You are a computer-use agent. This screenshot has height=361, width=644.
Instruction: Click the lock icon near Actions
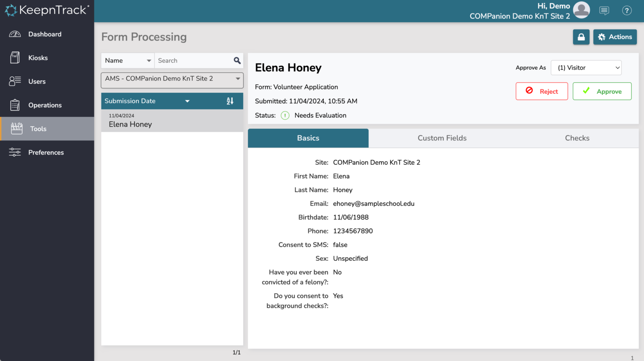pyautogui.click(x=581, y=37)
